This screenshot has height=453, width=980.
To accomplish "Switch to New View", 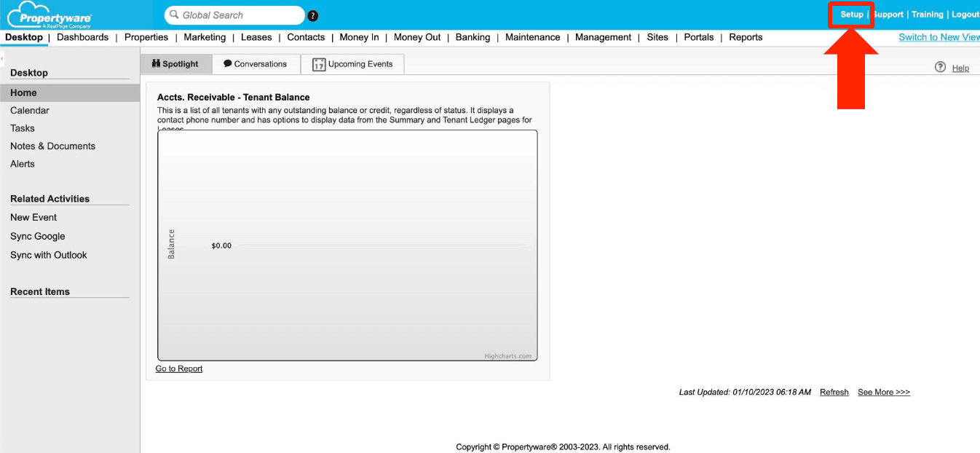I will [938, 36].
